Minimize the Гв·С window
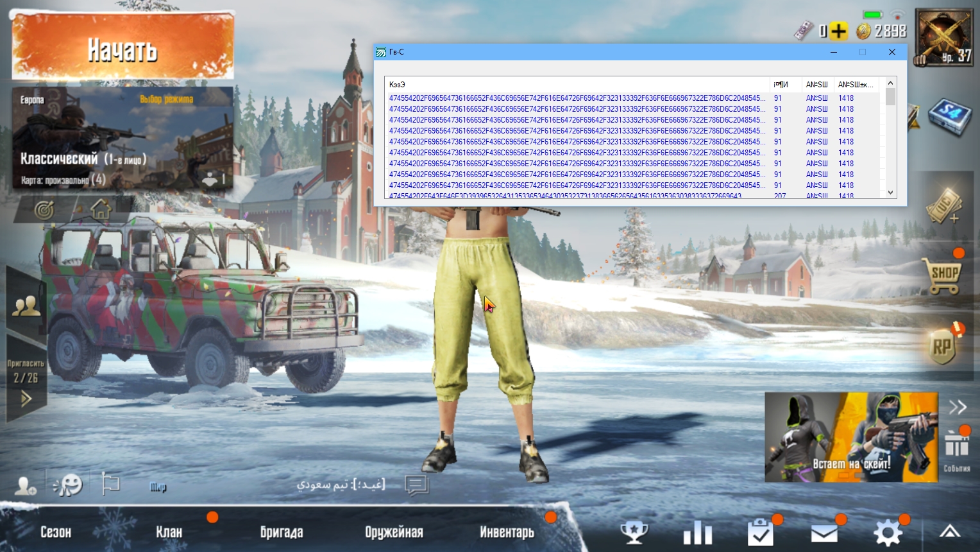Image resolution: width=980 pixels, height=552 pixels. [834, 52]
